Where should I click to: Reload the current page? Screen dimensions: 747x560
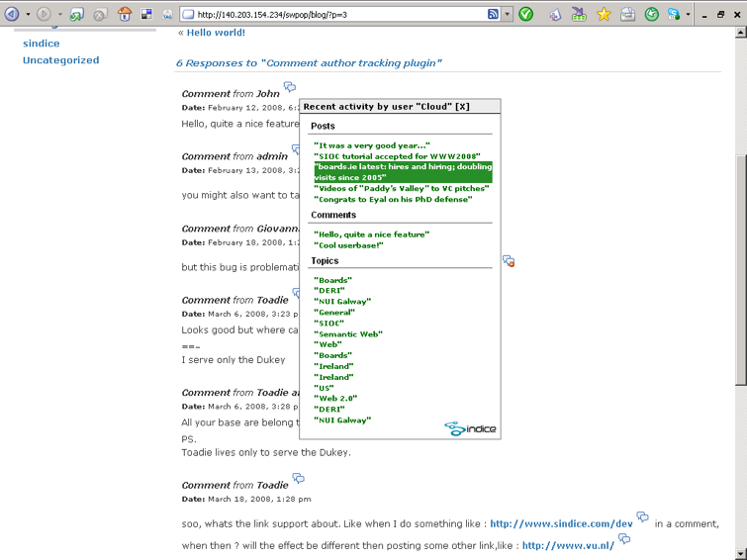[77, 15]
